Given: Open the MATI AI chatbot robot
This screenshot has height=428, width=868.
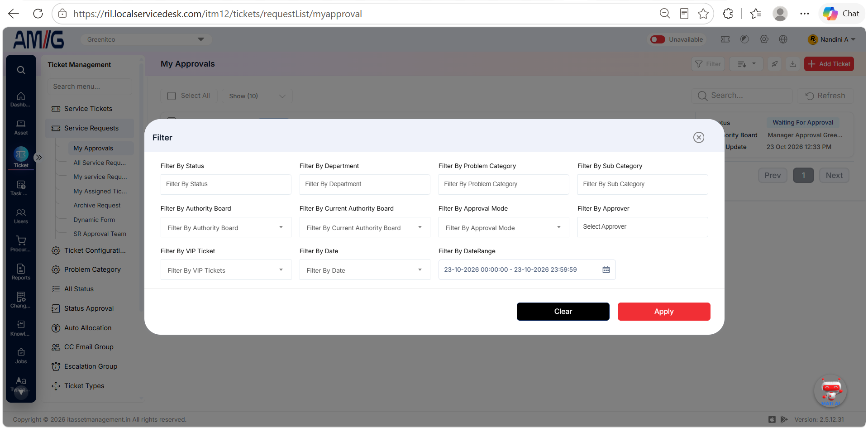Looking at the screenshot, I should pyautogui.click(x=830, y=391).
